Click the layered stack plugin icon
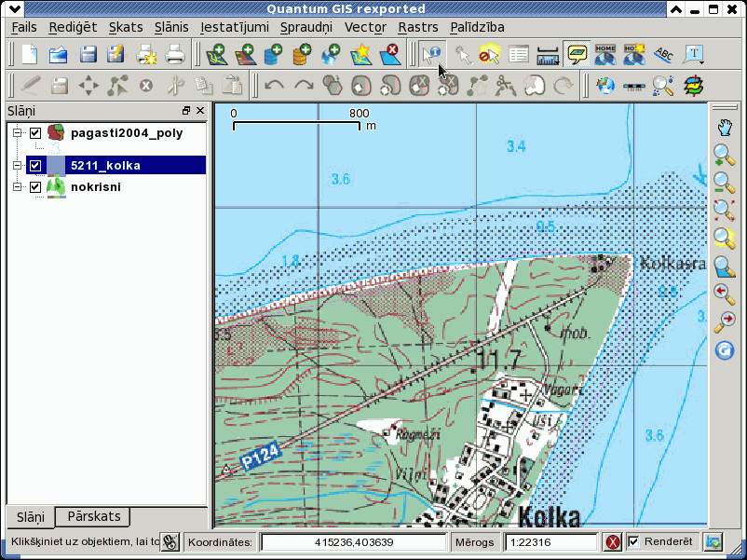The image size is (747, 560). pos(693,86)
